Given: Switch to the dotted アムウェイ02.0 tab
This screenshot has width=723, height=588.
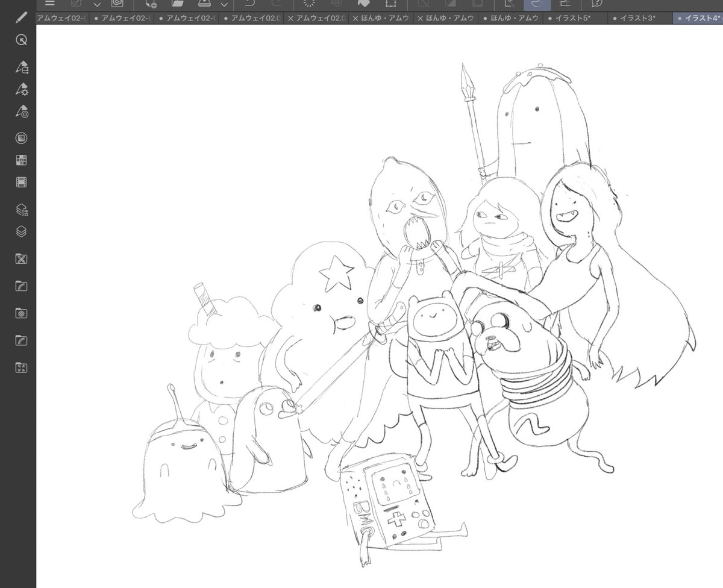Looking at the screenshot, I should pyautogui.click(x=251, y=18).
